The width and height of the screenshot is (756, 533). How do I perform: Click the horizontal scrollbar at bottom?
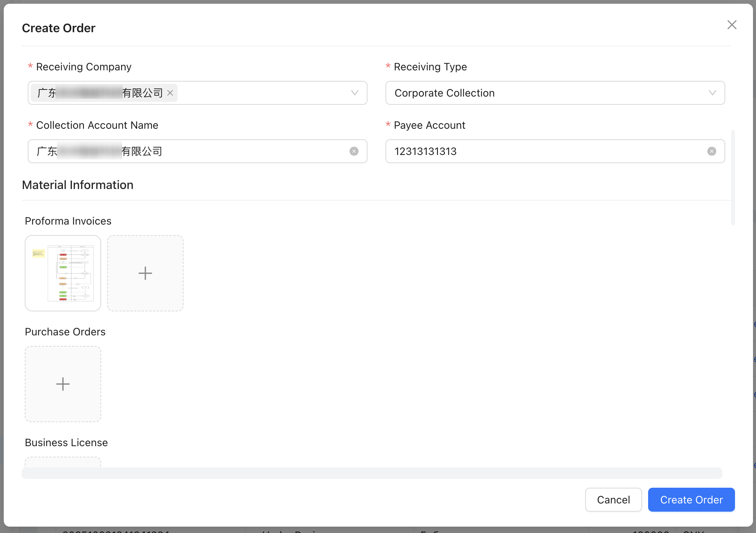[372, 473]
